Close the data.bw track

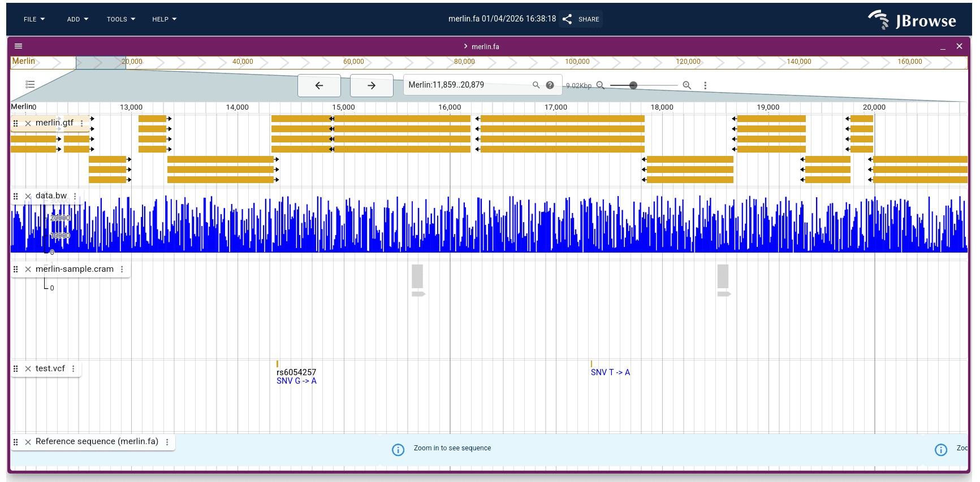point(28,196)
